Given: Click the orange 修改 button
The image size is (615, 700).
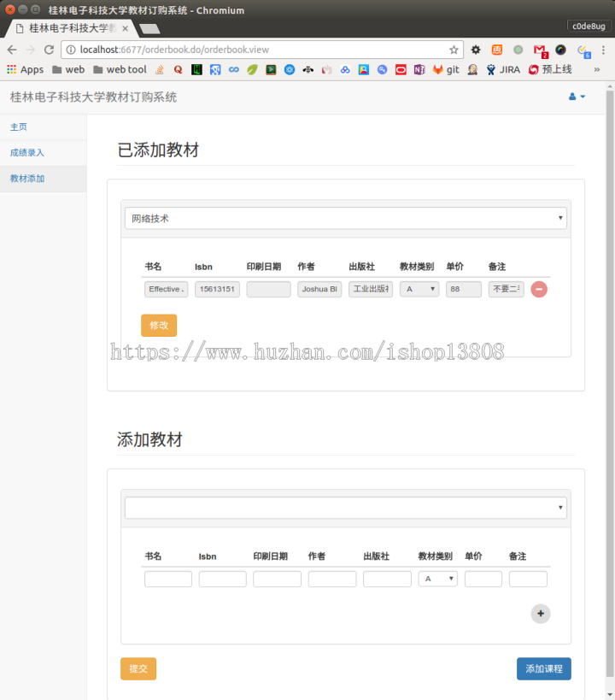Looking at the screenshot, I should (x=159, y=326).
